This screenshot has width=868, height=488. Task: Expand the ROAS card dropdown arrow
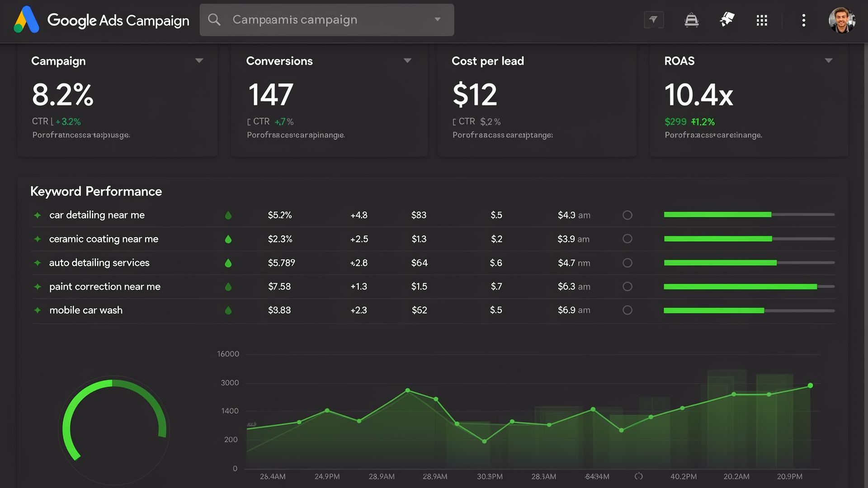[x=828, y=61]
